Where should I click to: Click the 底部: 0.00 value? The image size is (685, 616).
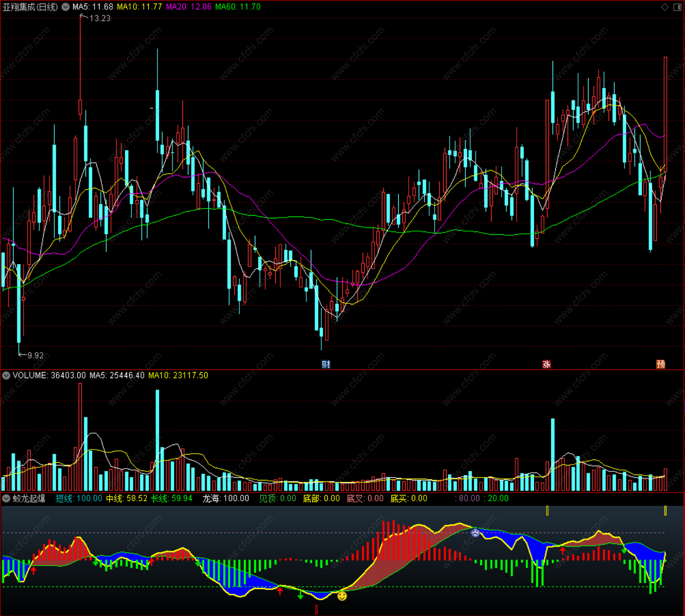(321, 498)
